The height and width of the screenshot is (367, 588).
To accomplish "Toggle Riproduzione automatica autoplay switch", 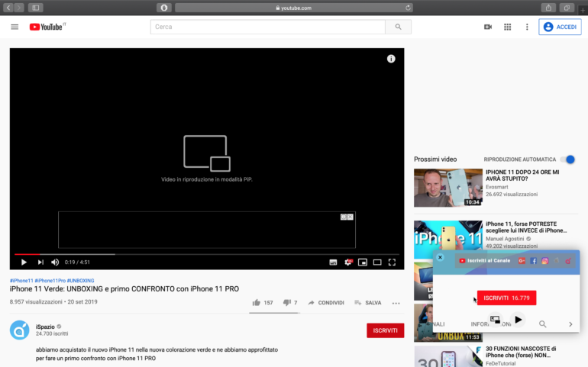I will click(x=567, y=159).
